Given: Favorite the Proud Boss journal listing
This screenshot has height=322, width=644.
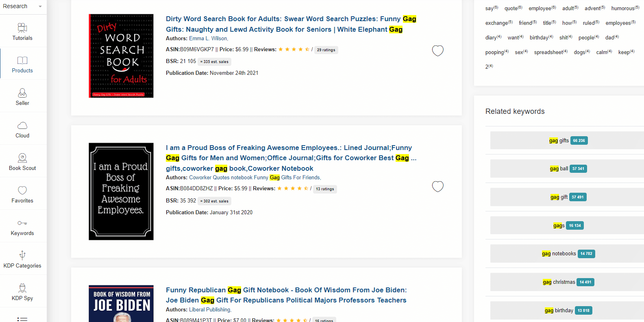Looking at the screenshot, I should click(x=437, y=186).
